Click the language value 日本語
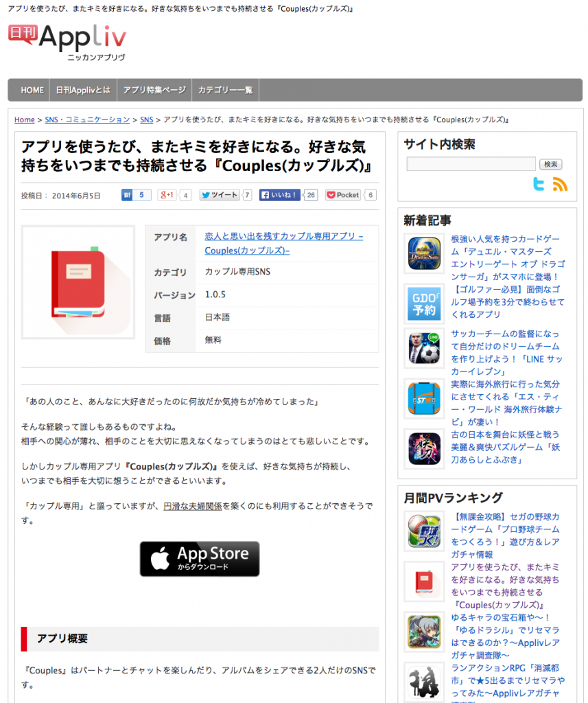Viewport: 588px width, 703px height. click(217, 317)
